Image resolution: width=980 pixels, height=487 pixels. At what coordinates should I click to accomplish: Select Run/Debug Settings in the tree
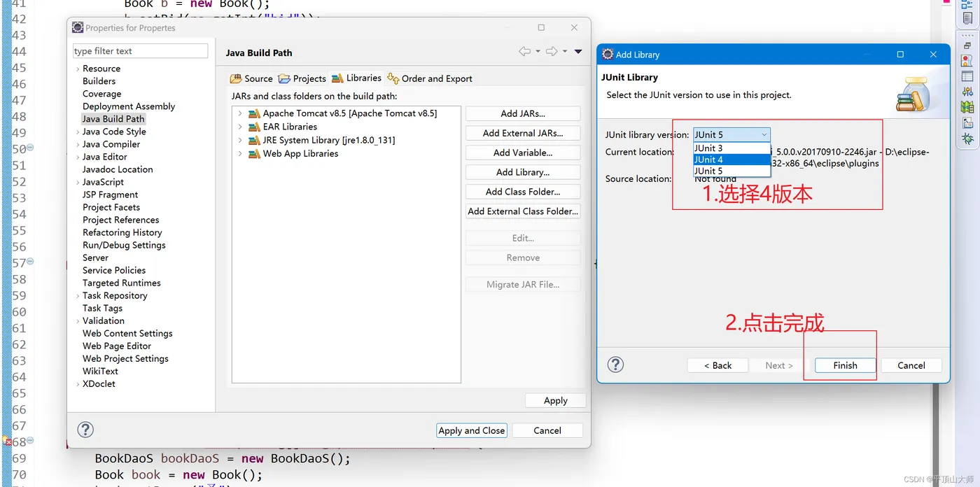[124, 245]
